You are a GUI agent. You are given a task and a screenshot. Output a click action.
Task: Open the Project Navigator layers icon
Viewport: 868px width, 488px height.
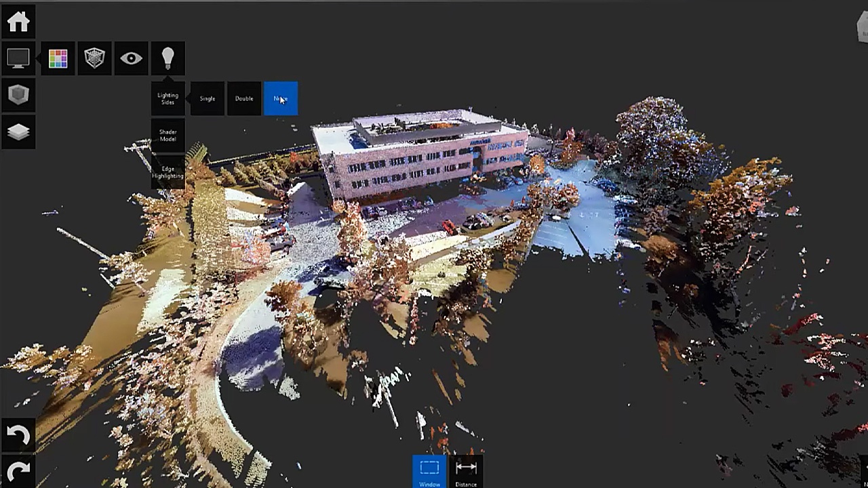click(x=18, y=131)
